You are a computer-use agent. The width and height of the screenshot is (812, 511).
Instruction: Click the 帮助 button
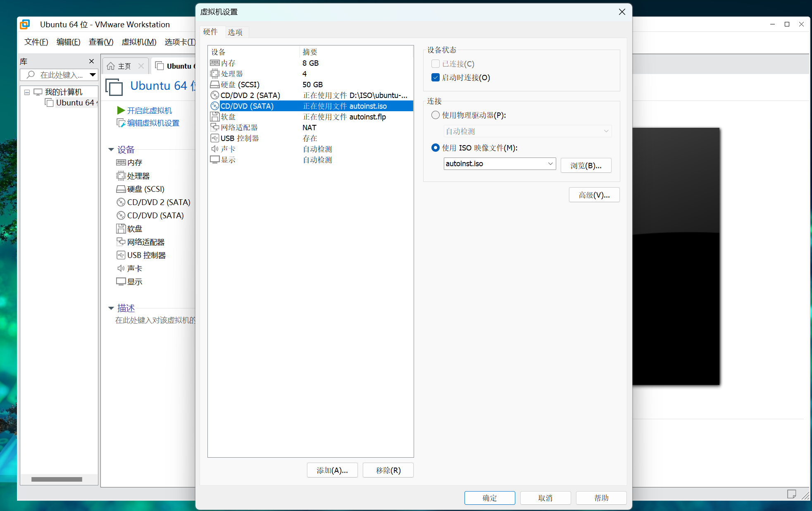tap(601, 498)
